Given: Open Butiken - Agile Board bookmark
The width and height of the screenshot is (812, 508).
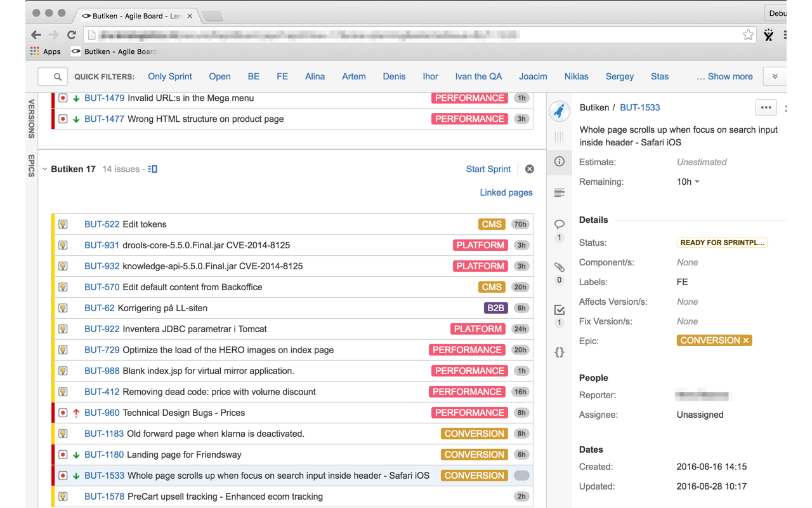Looking at the screenshot, I should pyautogui.click(x=114, y=51).
